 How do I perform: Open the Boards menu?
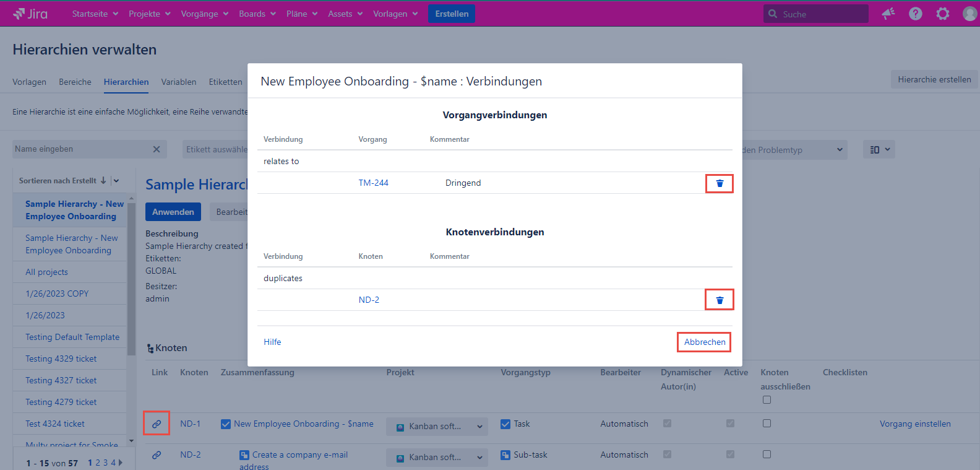257,14
